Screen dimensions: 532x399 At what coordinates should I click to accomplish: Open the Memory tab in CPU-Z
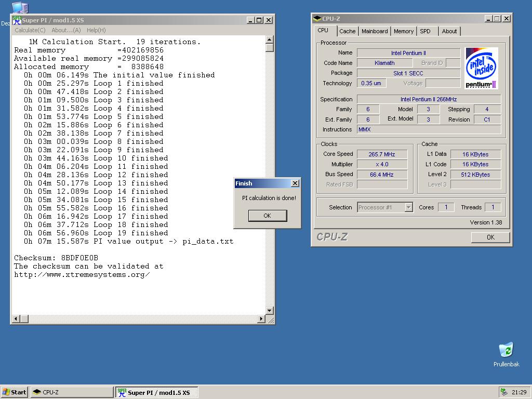(x=403, y=31)
